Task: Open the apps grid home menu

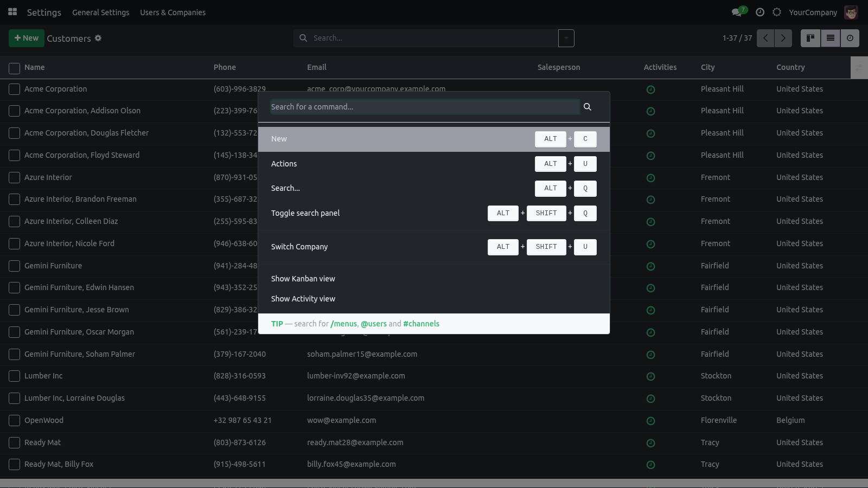Action: 12,12
